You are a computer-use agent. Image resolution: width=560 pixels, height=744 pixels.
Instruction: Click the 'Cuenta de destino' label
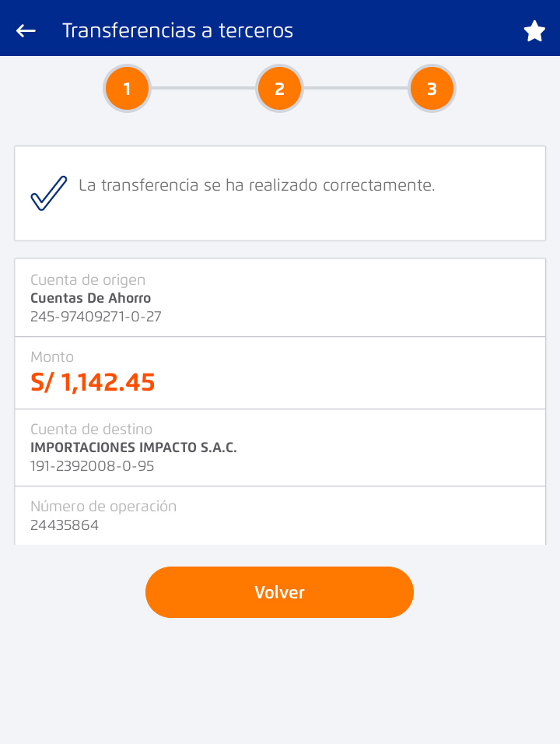coord(91,430)
